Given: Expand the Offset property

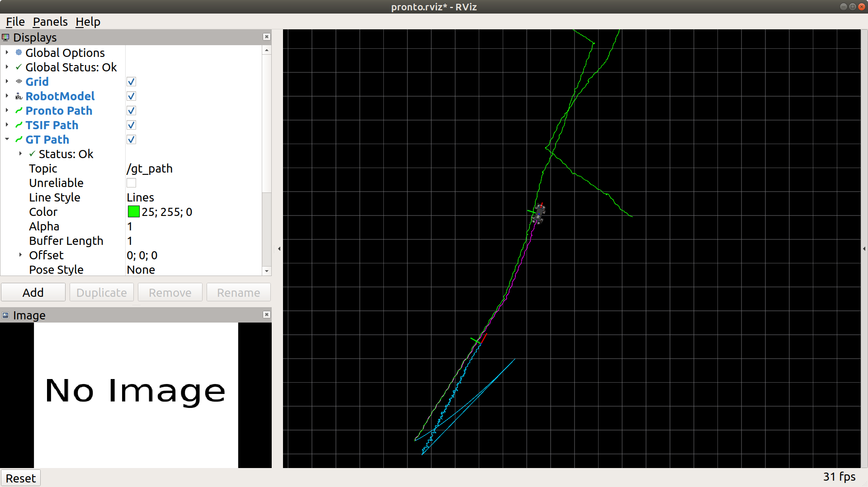Looking at the screenshot, I should (x=20, y=255).
